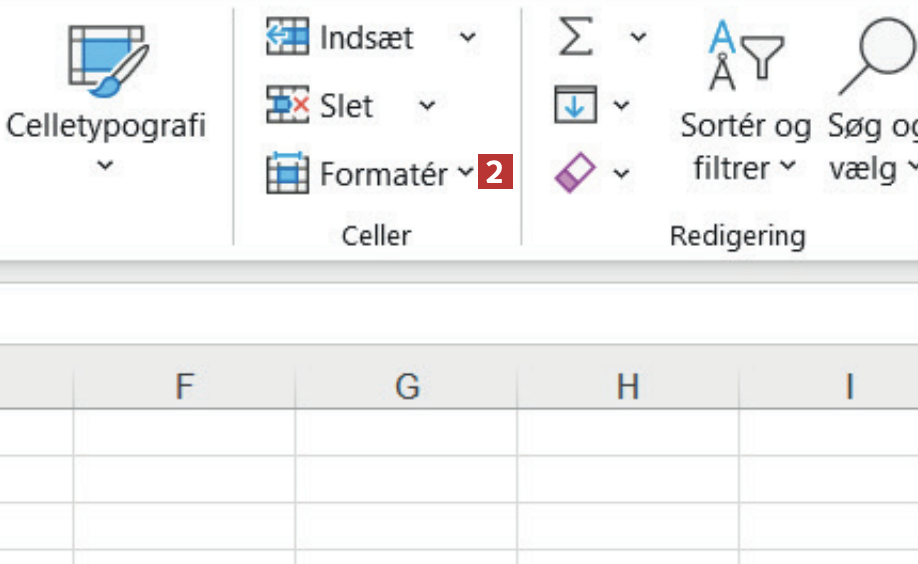Click the Slet cells icon
This screenshot has width=918, height=564.
(286, 106)
